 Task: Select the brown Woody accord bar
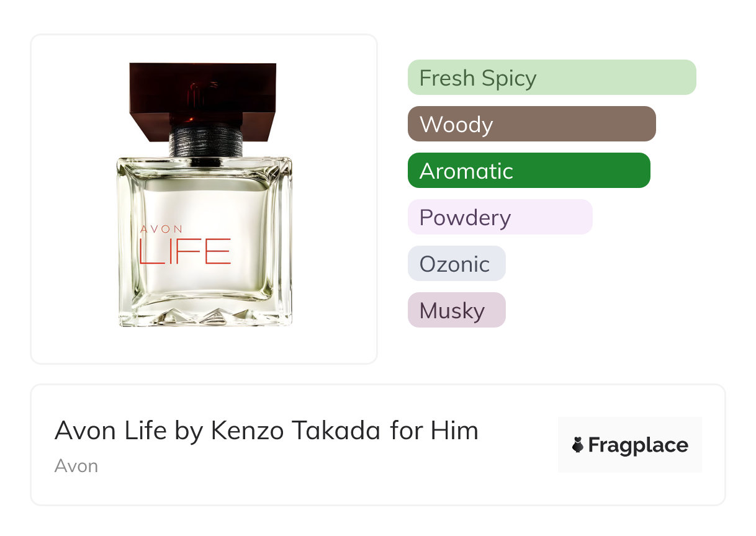click(531, 124)
